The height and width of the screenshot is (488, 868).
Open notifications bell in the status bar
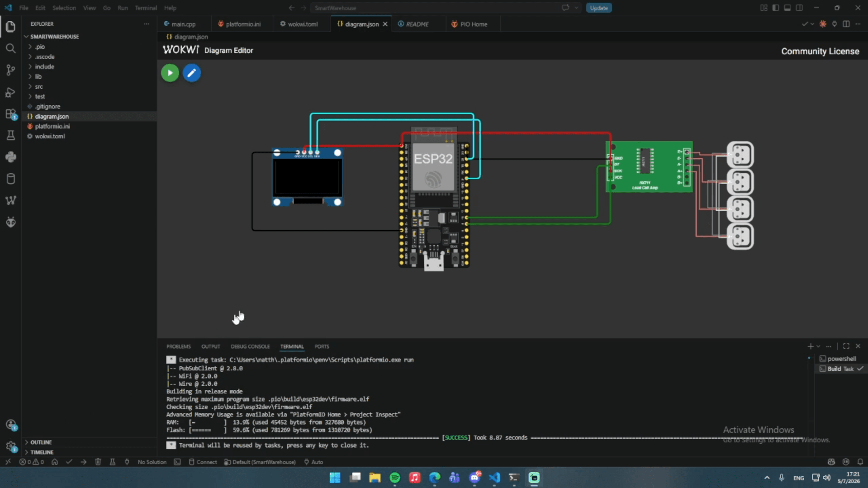point(860,462)
